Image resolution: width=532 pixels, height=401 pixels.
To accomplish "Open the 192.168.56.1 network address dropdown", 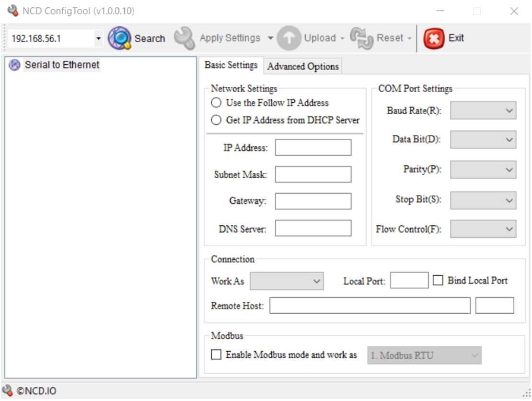I will click(98, 38).
